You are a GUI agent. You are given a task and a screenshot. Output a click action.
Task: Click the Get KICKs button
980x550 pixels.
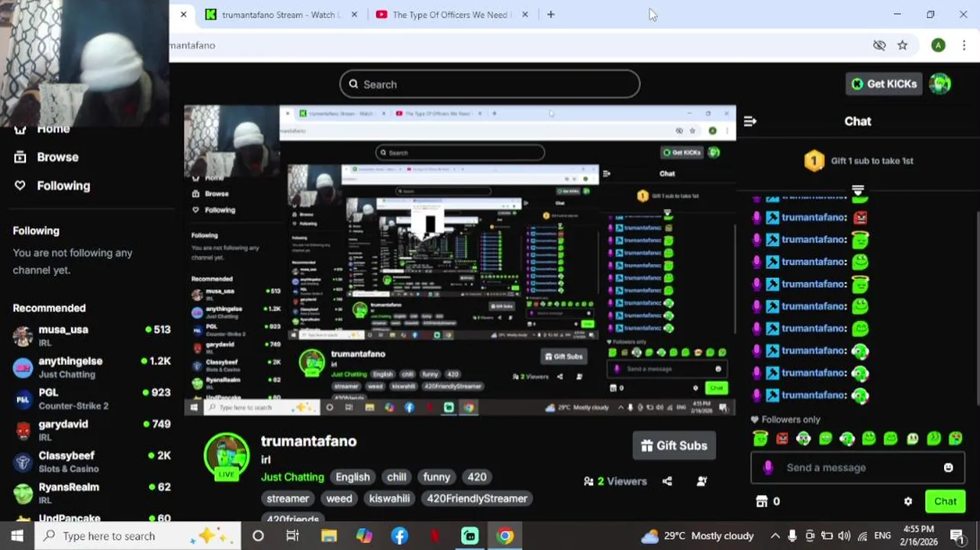pos(884,84)
